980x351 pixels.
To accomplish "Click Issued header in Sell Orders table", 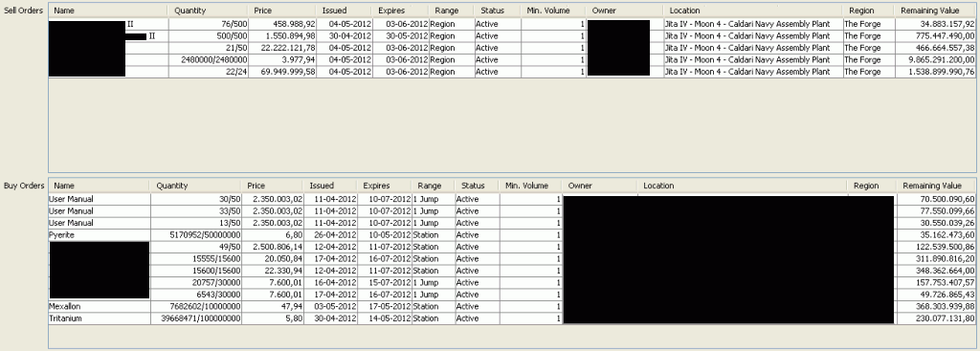I will (345, 11).
